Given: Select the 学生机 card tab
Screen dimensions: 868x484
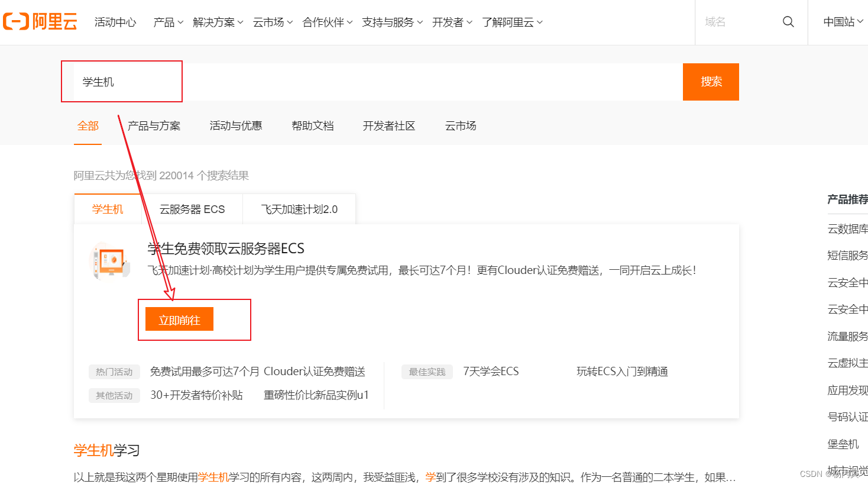Looking at the screenshot, I should tap(108, 209).
